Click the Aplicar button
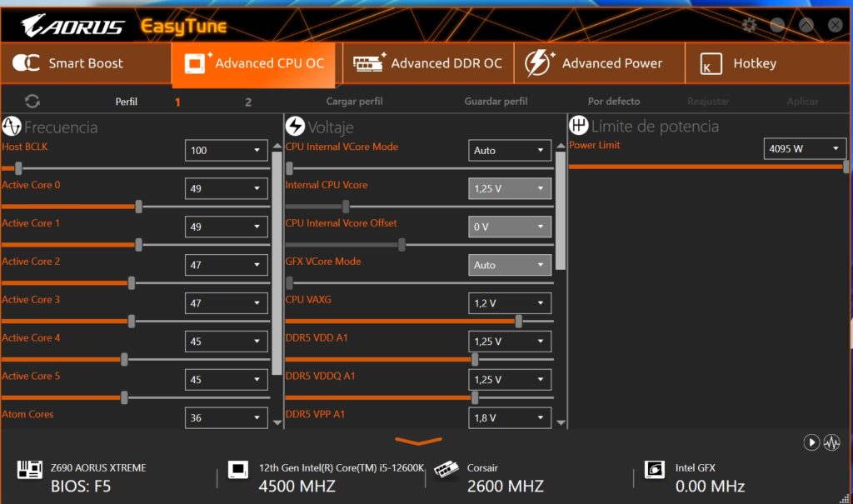This screenshot has height=504, width=853. tap(802, 102)
